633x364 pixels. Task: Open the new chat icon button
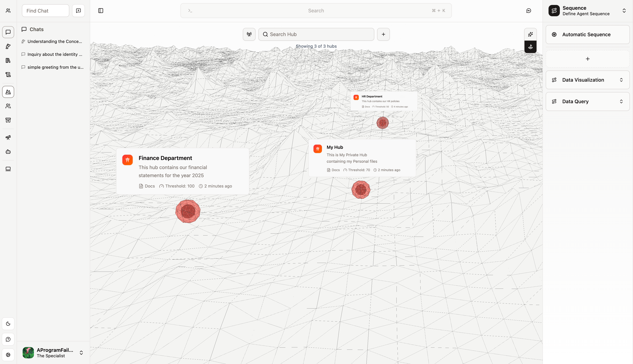pos(78,10)
